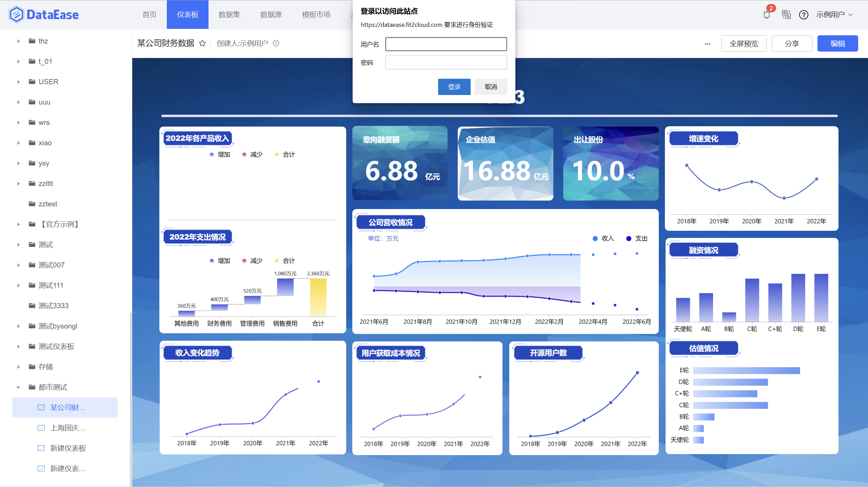This screenshot has height=487, width=868.
Task: Star the 某公司财务数据 dashboard
Action: tap(202, 43)
